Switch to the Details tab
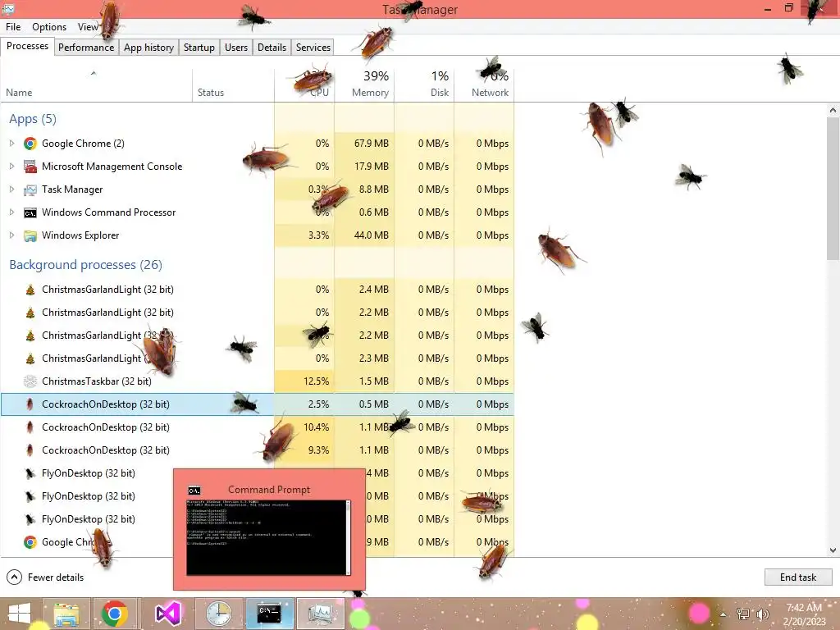Screen dimensions: 840x630 point(272,47)
